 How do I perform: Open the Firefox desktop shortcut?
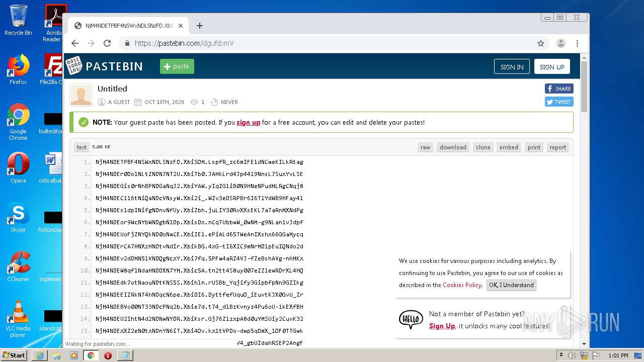pyautogui.click(x=18, y=69)
